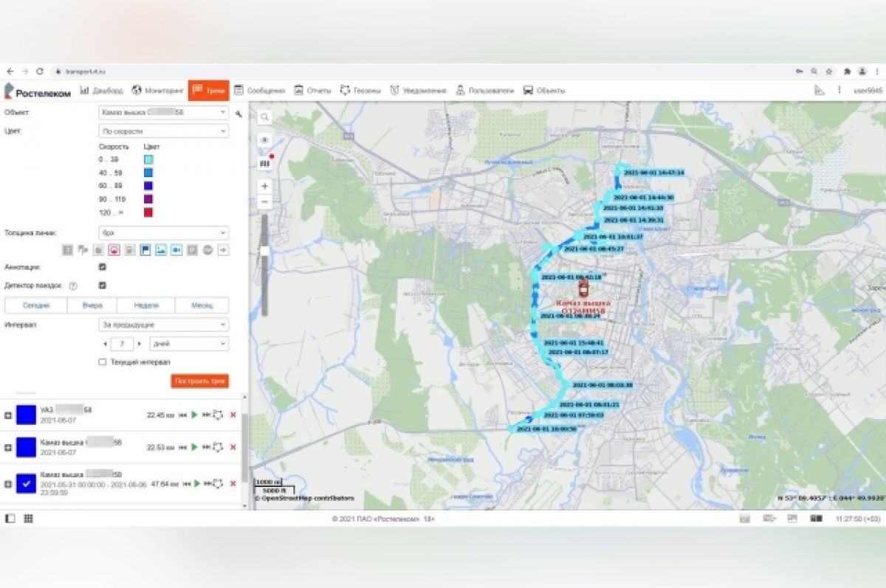The image size is (886, 588).
Task: Toggle the video camera marker icon
Action: tap(176, 250)
